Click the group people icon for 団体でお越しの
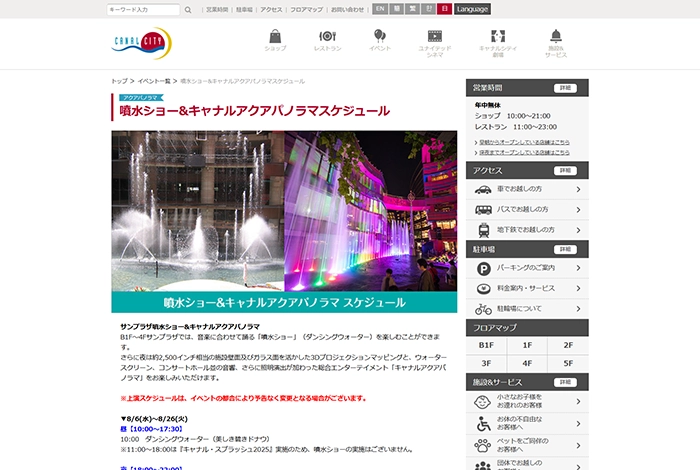The height and width of the screenshot is (470, 700). point(483,466)
